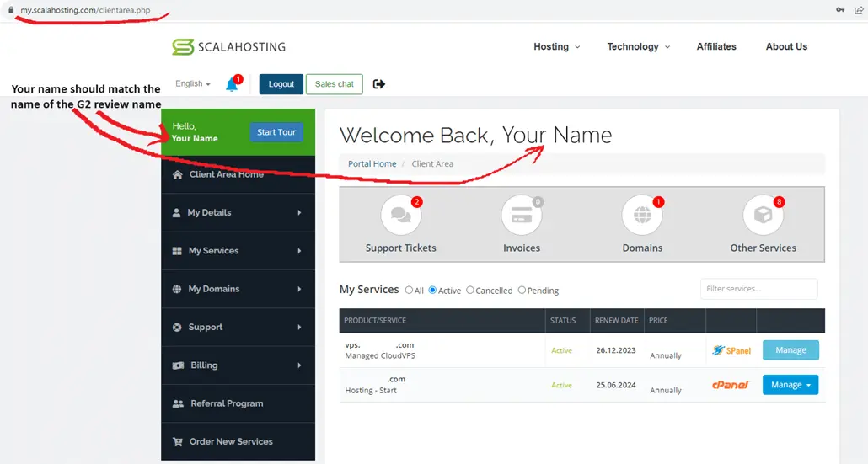Image resolution: width=868 pixels, height=464 pixels.
Task: Click the Client Area breadcrumb text
Action: click(432, 163)
